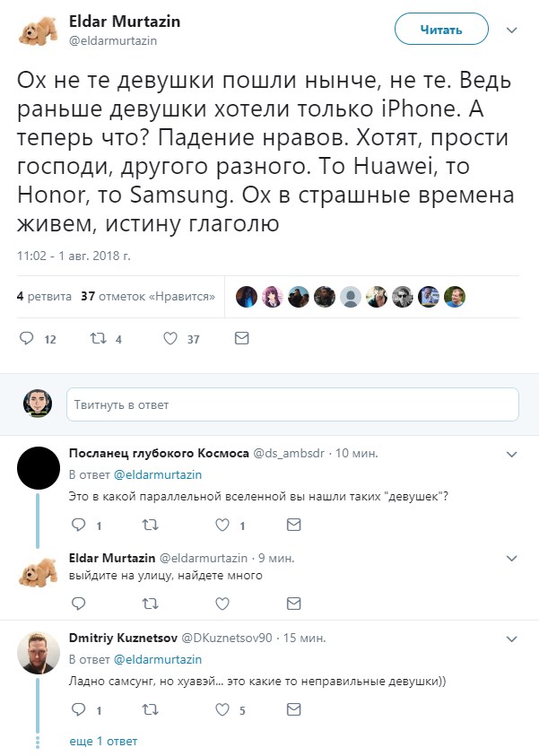539x756 pixels.
Task: Send the main tweet via direct message
Action: 241,339
